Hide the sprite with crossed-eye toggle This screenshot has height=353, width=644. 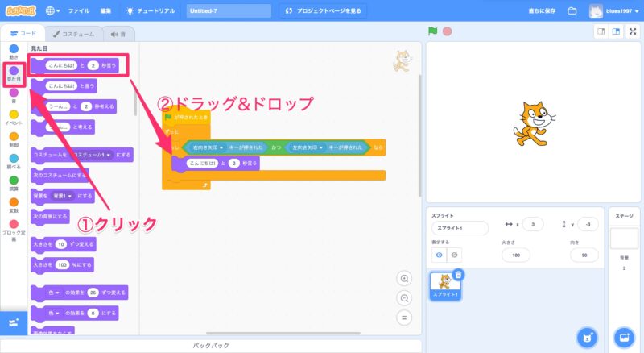click(x=454, y=255)
